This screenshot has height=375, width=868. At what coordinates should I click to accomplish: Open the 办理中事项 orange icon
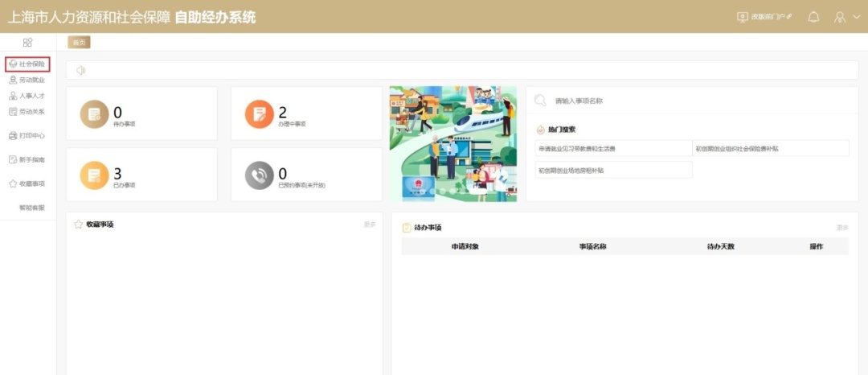(x=259, y=114)
